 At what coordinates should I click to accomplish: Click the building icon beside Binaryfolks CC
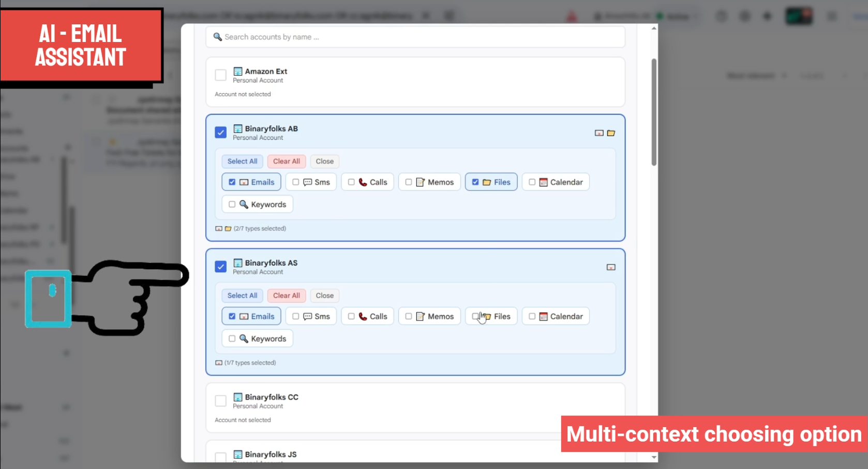238,397
